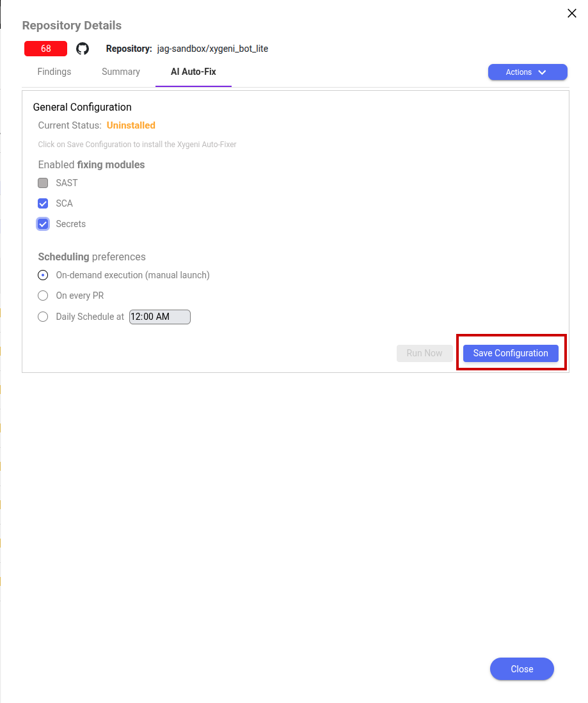The image size is (588, 703).
Task: Click the orange Uninstalled status text
Action: coord(131,125)
